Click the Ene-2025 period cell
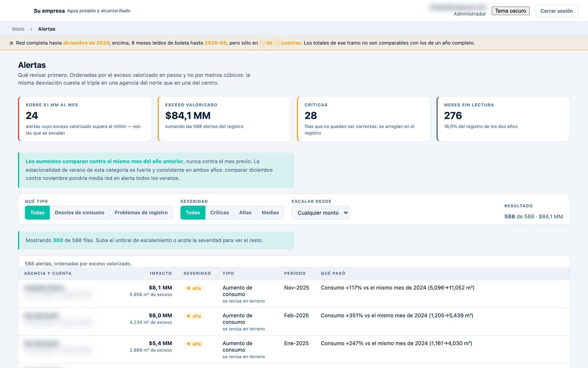 [x=296, y=343]
